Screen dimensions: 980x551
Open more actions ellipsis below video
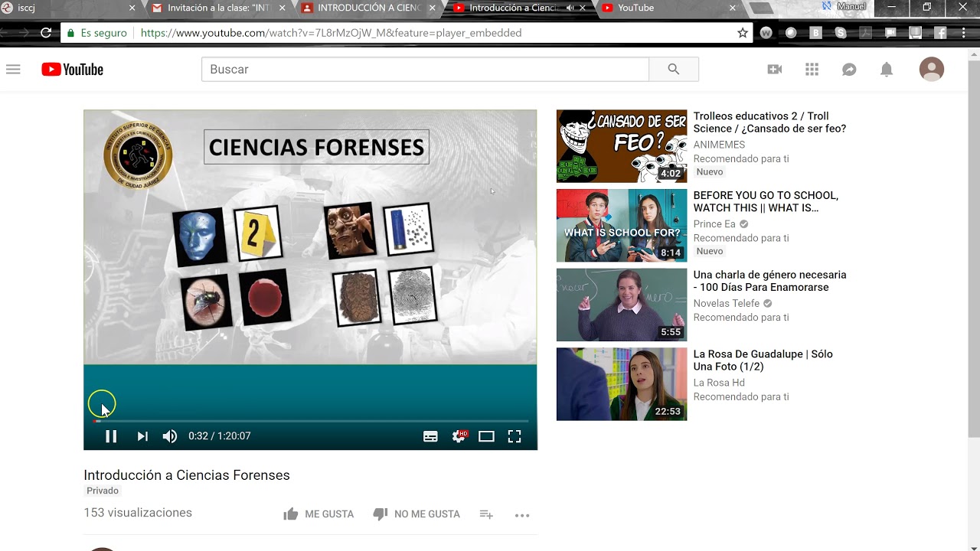522,515
